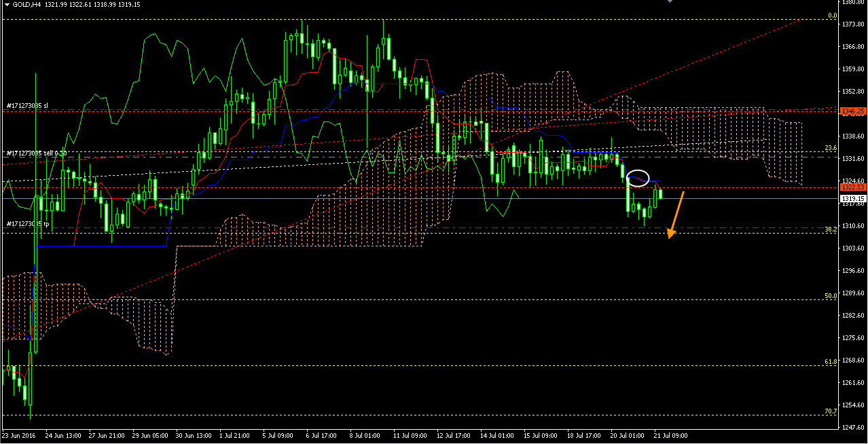
Task: Click the white 1319.15 current price tag
Action: pyautogui.click(x=853, y=199)
